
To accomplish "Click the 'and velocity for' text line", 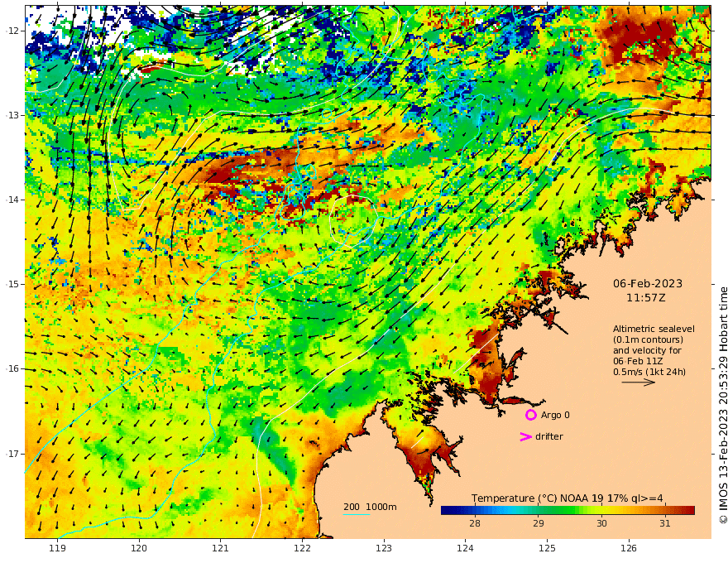I will coord(647,350).
